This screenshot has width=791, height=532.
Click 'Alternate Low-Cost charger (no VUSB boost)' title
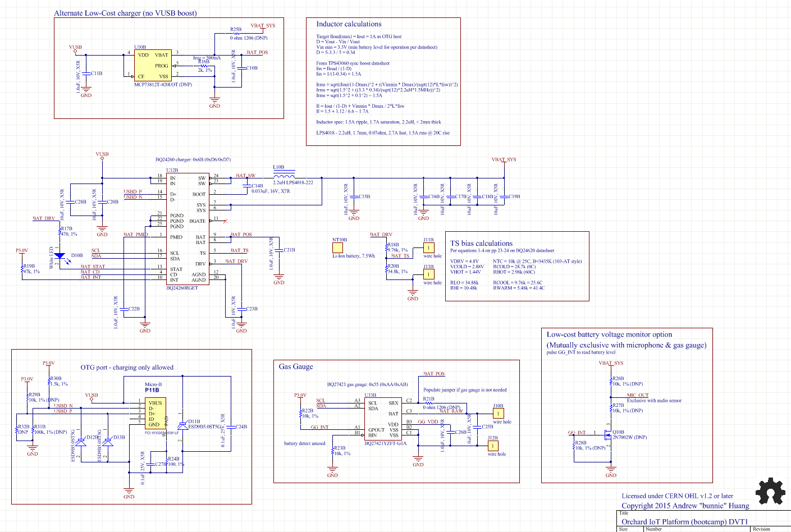pyautogui.click(x=126, y=13)
